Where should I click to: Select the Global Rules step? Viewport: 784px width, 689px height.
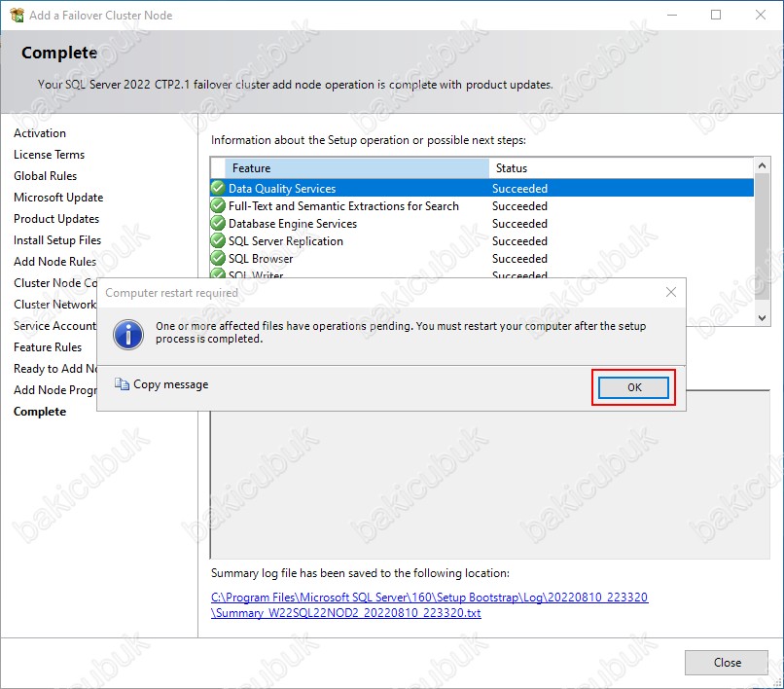(x=45, y=176)
